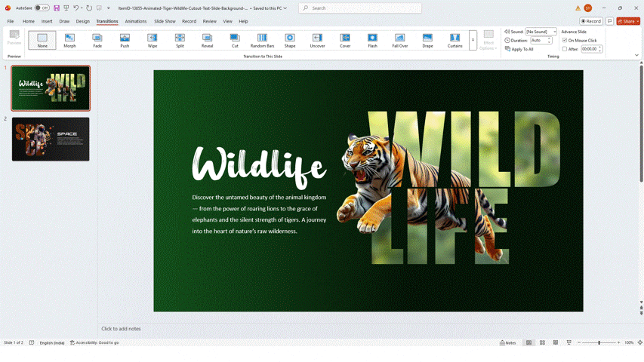644x362 pixels.
Task: Adjust the Duration spinner arrows
Action: tap(549, 40)
